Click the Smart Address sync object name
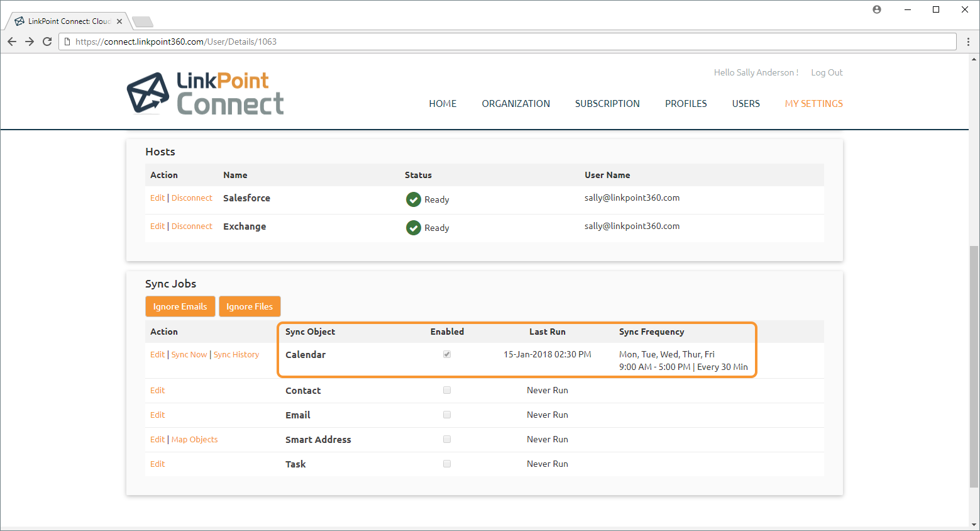This screenshot has width=980, height=531. pyautogui.click(x=318, y=439)
